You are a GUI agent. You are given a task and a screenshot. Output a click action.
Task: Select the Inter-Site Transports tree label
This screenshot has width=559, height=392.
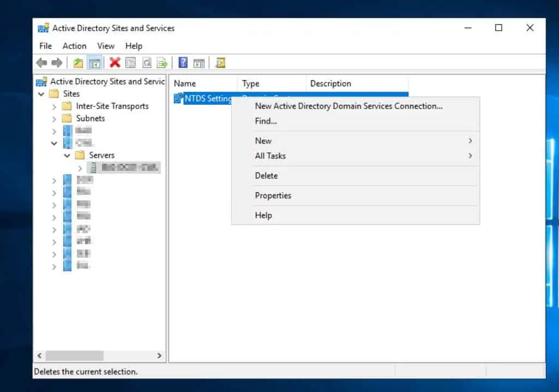[x=112, y=106]
